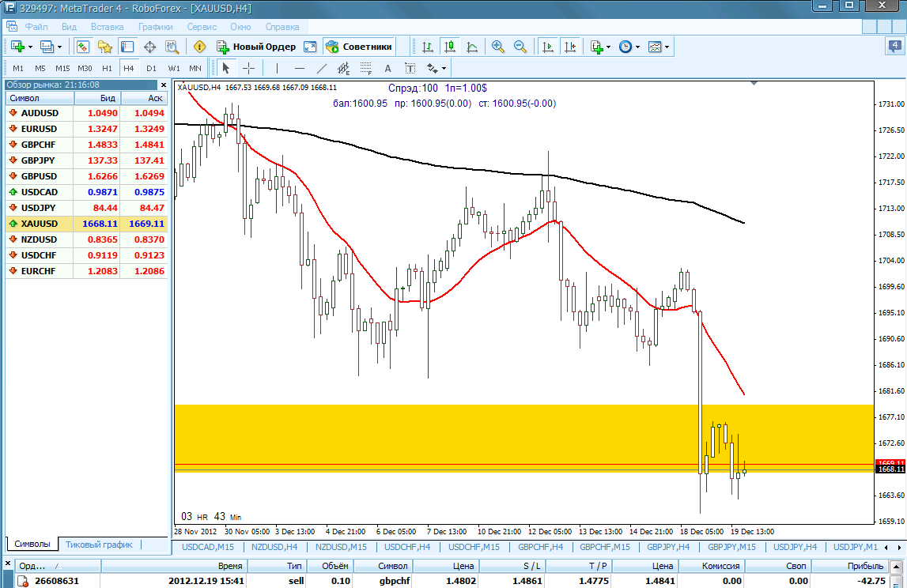
Task: Toggle the Terminal crosshair-target icon
Action: tap(149, 47)
